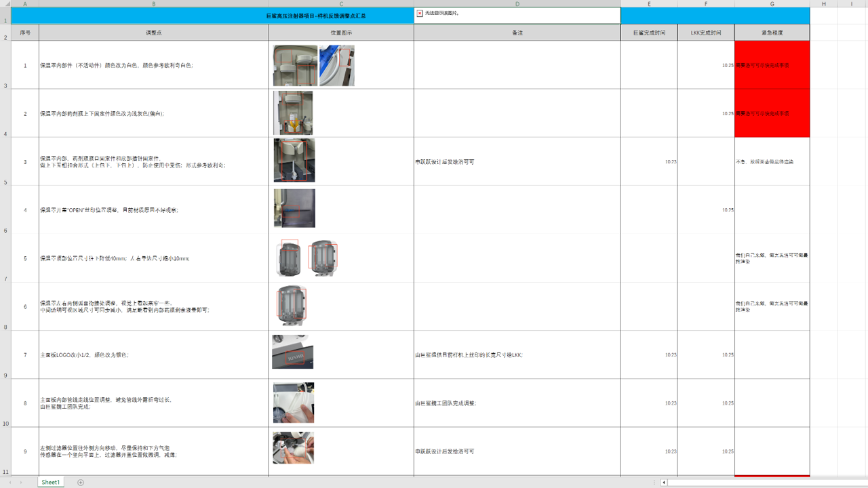Select row 2 header
Viewport: 868px width, 488px height.
[x=5, y=33]
